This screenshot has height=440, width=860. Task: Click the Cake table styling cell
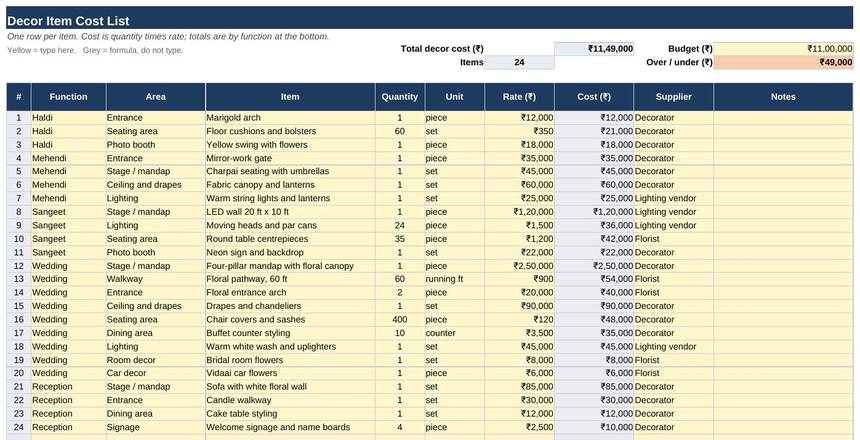coord(290,414)
